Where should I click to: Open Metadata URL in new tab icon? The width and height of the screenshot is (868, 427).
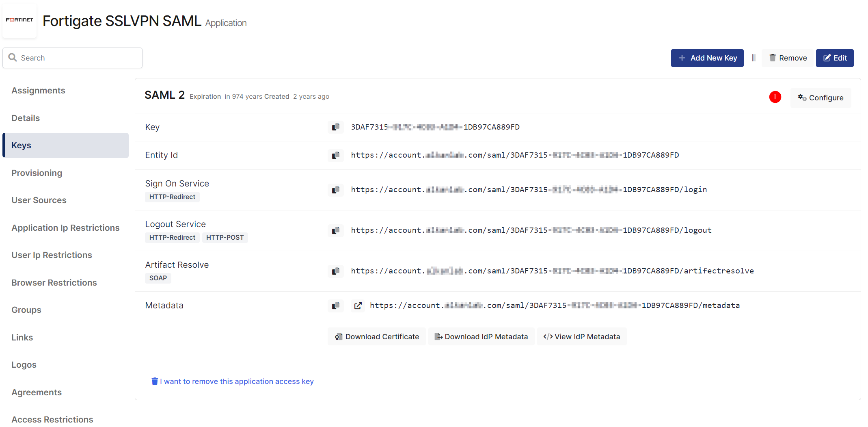[358, 306]
